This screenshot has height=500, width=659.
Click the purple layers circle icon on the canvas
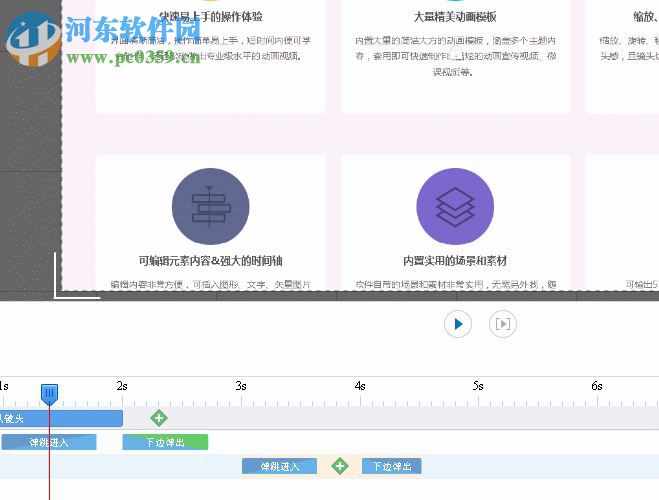pos(455,206)
